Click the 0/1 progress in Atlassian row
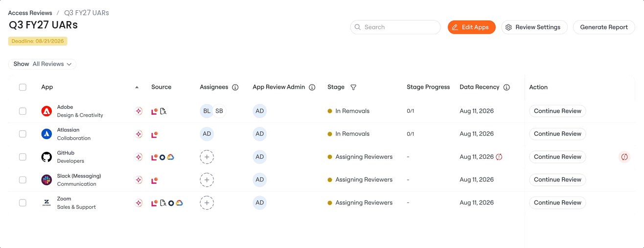The width and height of the screenshot is (644, 248). pyautogui.click(x=410, y=134)
